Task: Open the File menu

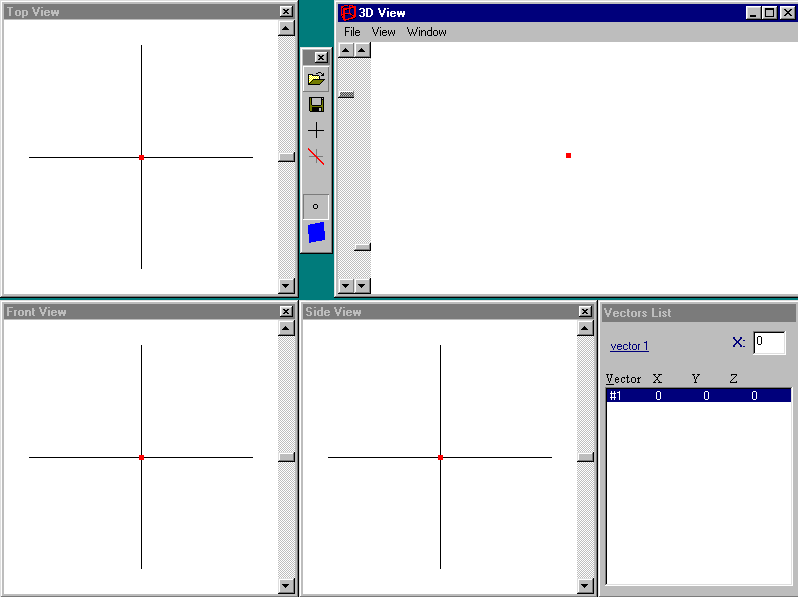Action: pos(352,32)
